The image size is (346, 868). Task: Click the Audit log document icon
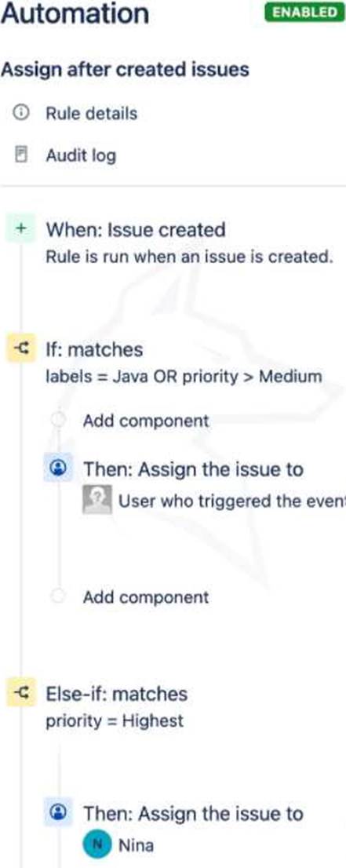tap(21, 155)
